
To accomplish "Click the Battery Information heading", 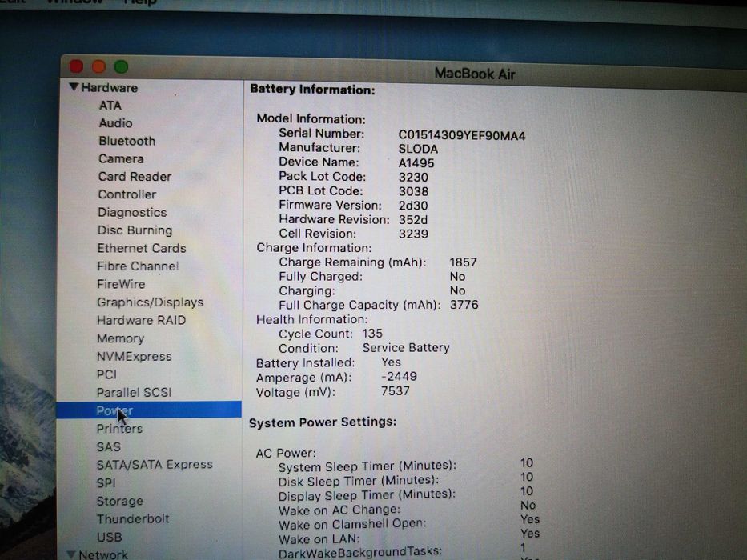I will 312,90.
